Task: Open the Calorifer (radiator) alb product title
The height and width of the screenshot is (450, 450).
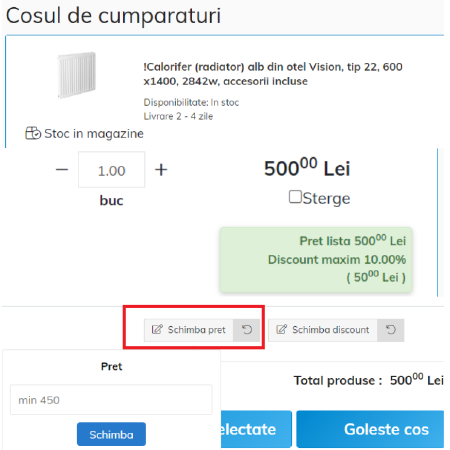Action: (273, 74)
